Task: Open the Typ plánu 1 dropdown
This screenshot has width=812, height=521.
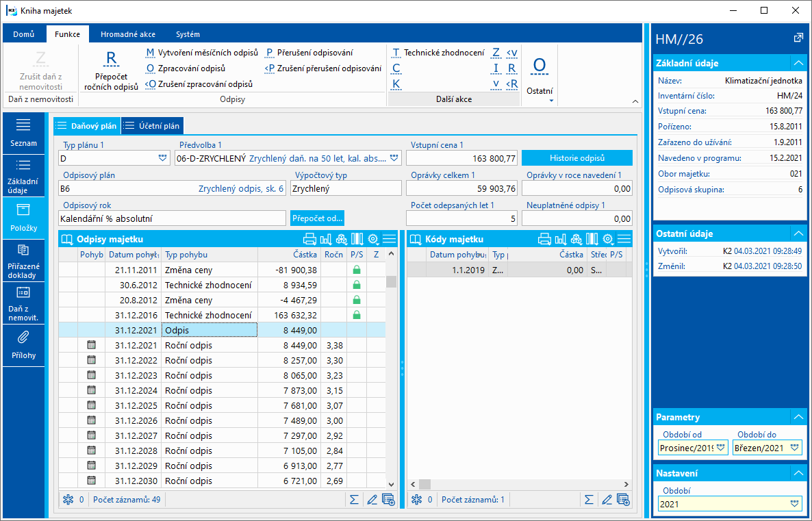Action: coord(163,158)
